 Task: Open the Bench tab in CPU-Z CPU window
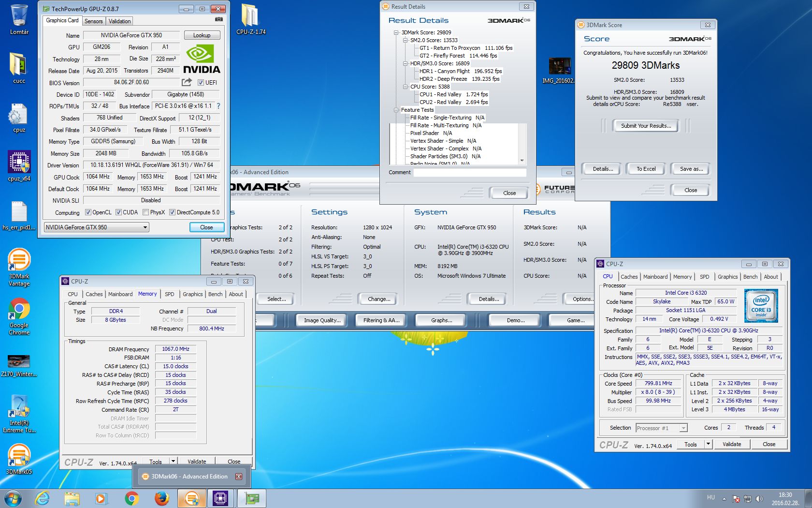coord(750,277)
